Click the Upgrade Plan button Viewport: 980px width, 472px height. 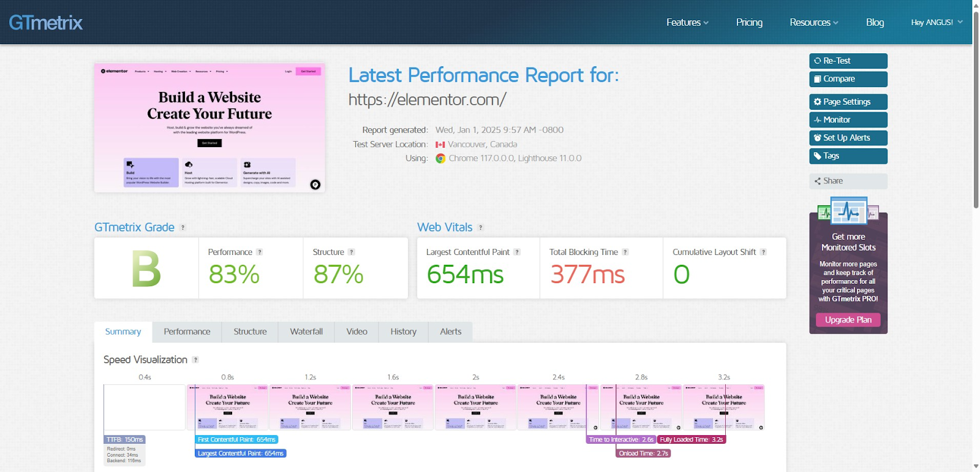click(848, 320)
